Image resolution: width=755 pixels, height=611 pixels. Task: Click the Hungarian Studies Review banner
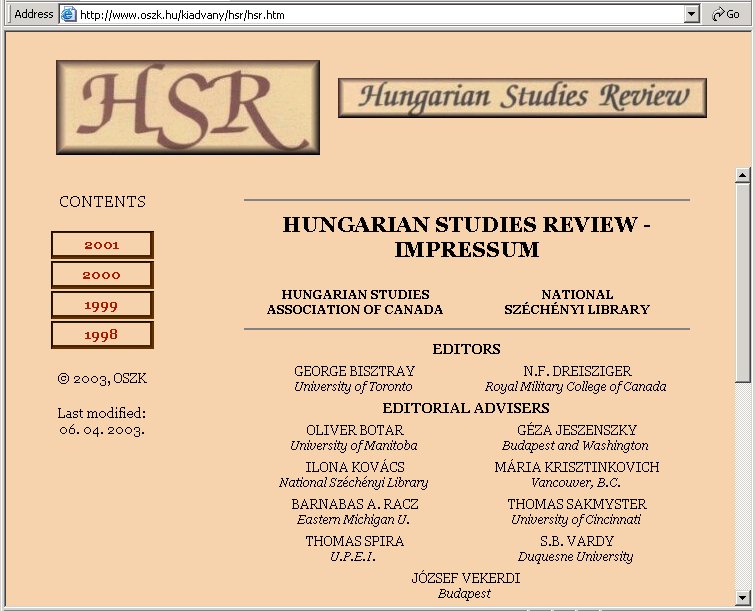(x=522, y=98)
